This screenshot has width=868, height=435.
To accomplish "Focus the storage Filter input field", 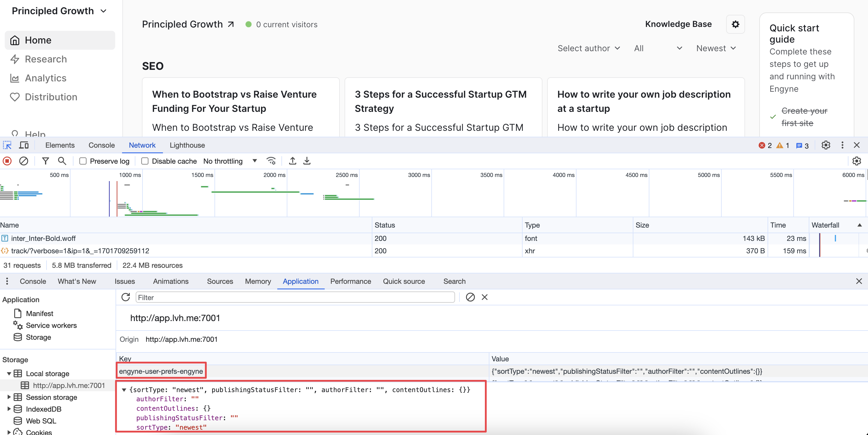I will click(x=295, y=297).
